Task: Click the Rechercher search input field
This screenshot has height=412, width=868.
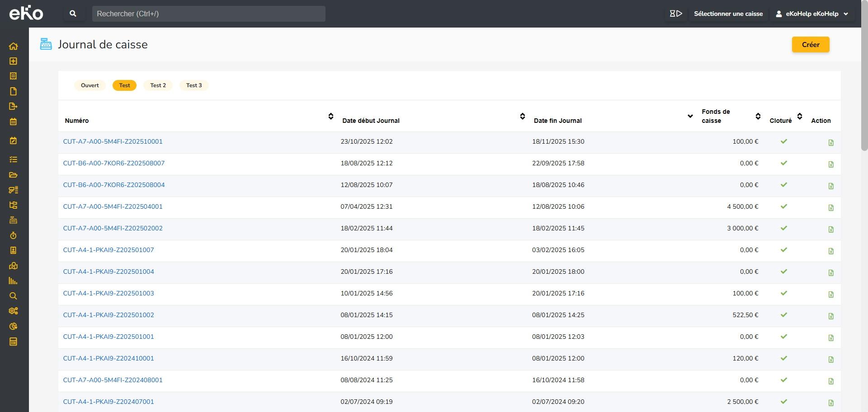Action: click(208, 14)
